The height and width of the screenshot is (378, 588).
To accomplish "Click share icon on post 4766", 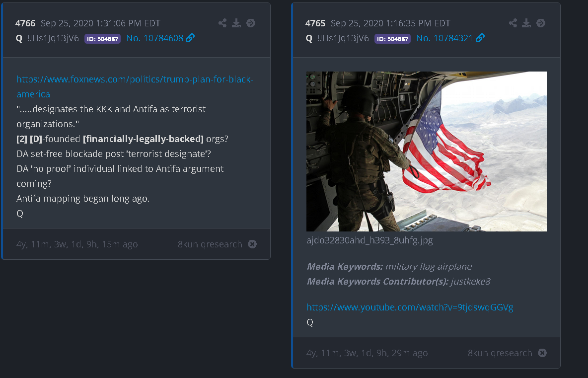I will tap(222, 23).
